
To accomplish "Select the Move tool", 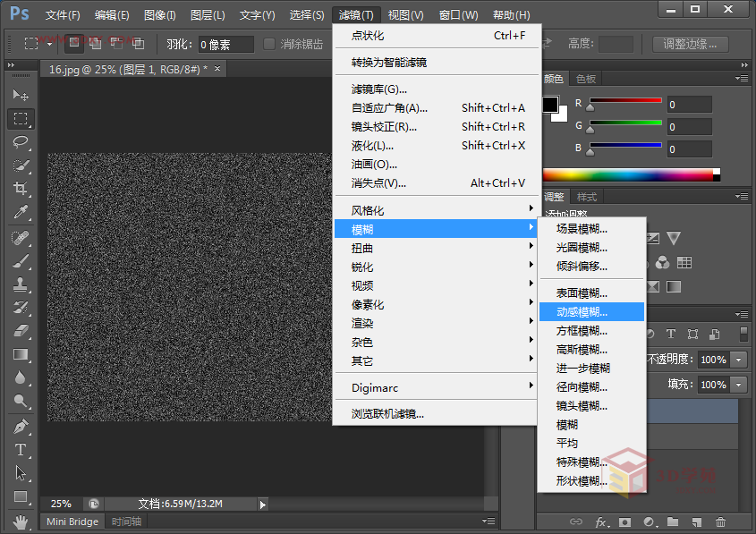I will point(21,95).
